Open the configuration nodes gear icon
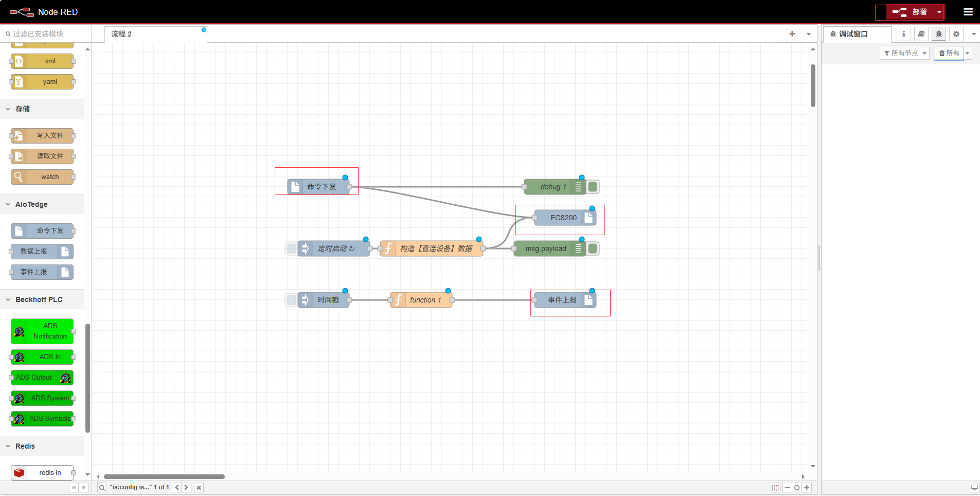This screenshot has height=496, width=980. 956,34
